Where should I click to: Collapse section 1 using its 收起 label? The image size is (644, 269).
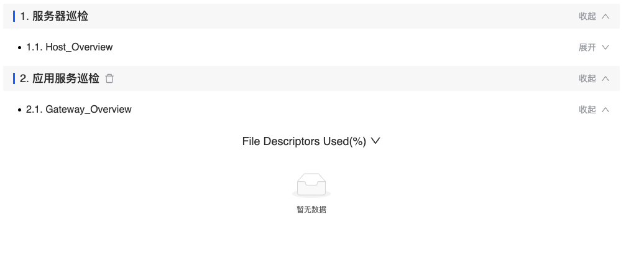pos(587,16)
